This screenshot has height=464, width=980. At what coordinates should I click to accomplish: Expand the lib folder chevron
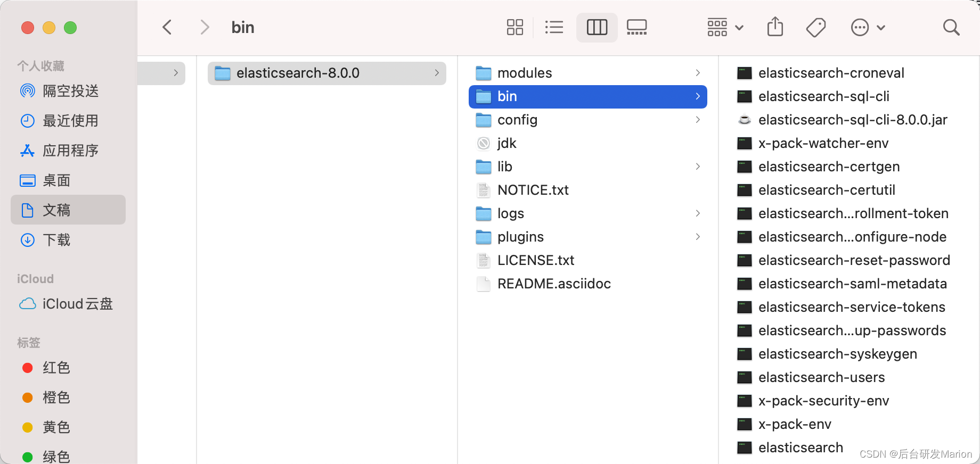[x=698, y=167]
